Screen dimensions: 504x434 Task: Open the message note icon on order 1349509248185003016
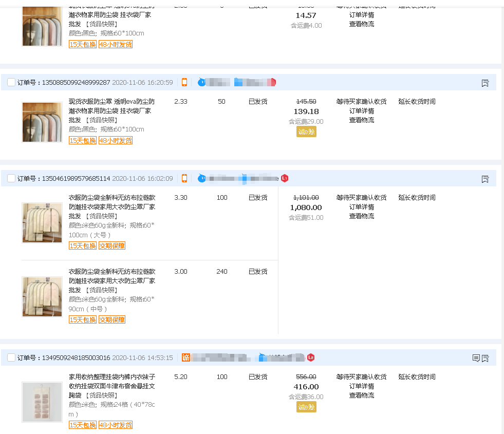coord(476,358)
